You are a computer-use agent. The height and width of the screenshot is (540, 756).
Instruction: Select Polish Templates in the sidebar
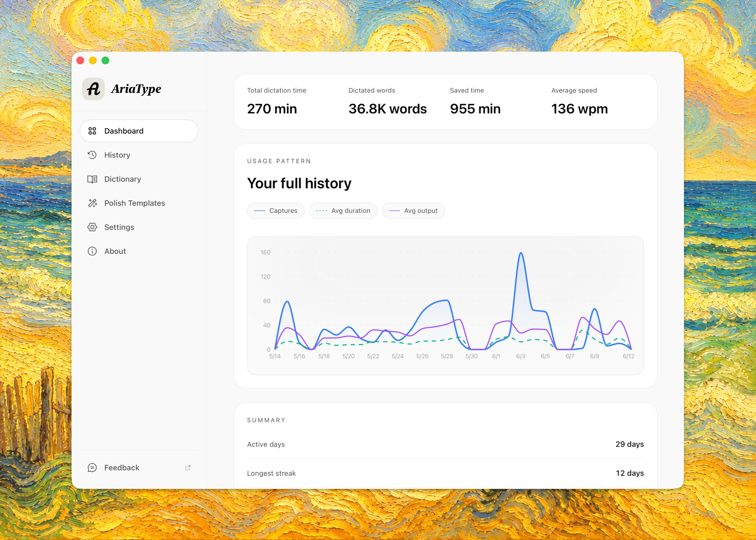tap(139, 203)
